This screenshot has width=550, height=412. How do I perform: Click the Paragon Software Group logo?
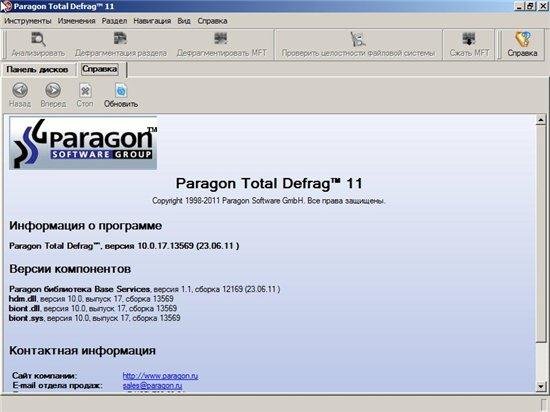(83, 143)
